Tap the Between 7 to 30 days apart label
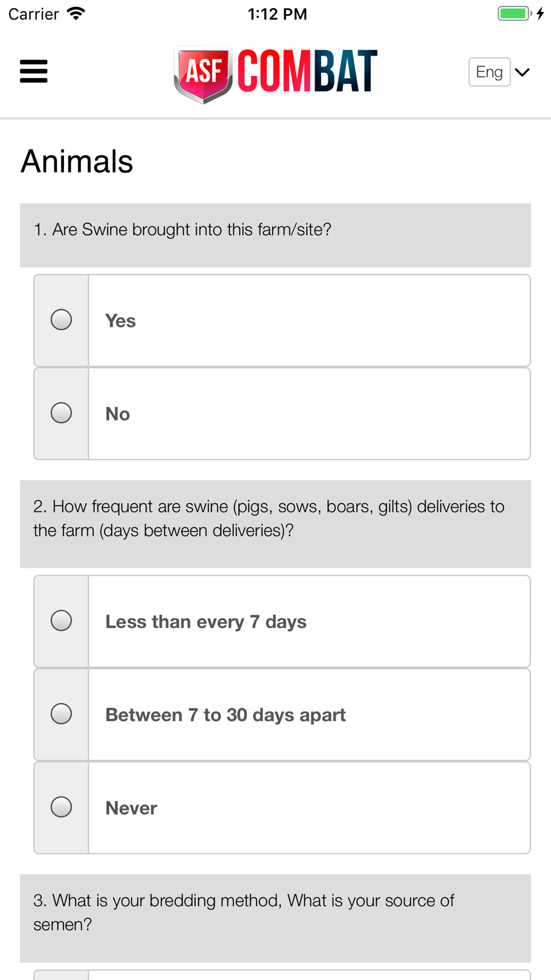The width and height of the screenshot is (551, 980). tap(225, 715)
